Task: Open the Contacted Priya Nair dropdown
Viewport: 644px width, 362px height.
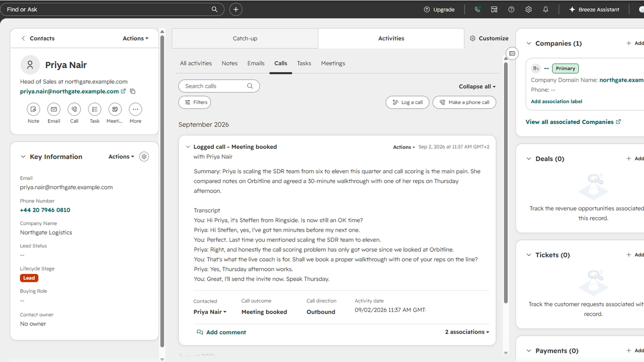Action: [x=210, y=312]
